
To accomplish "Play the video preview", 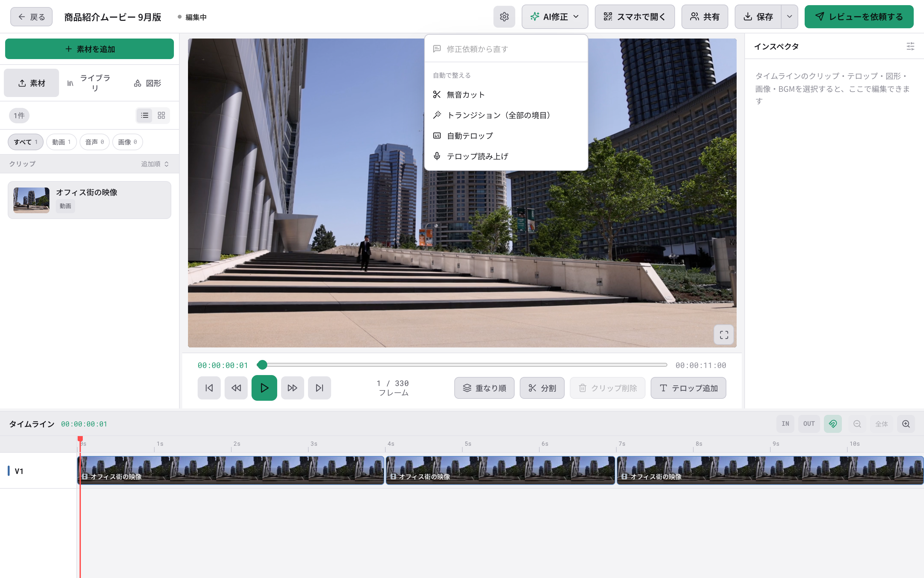I will [x=264, y=388].
